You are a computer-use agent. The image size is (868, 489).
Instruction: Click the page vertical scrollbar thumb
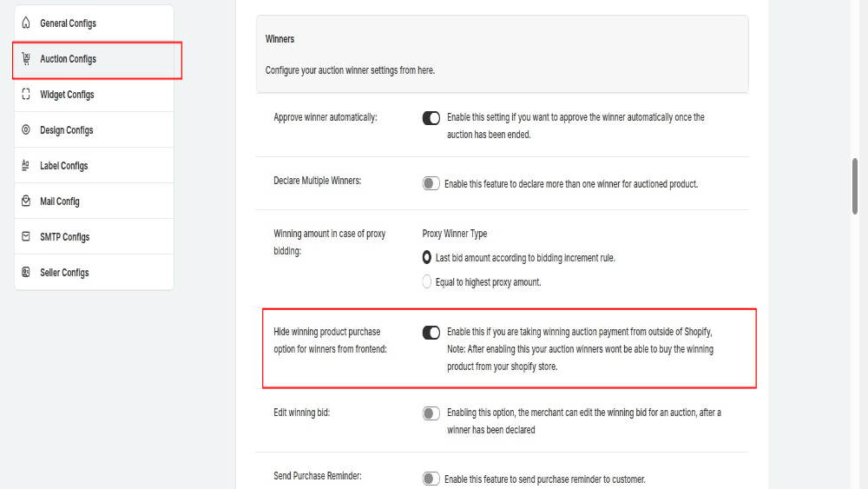(x=855, y=186)
